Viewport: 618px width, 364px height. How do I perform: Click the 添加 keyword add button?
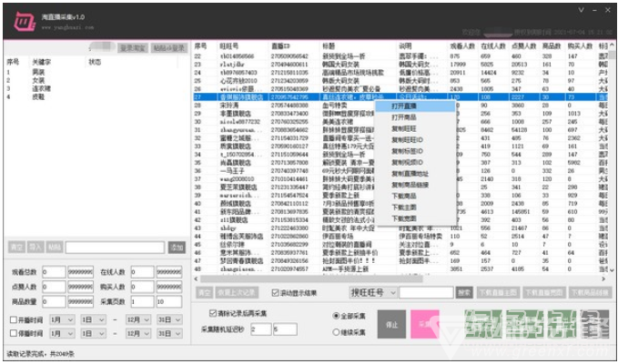(x=177, y=248)
